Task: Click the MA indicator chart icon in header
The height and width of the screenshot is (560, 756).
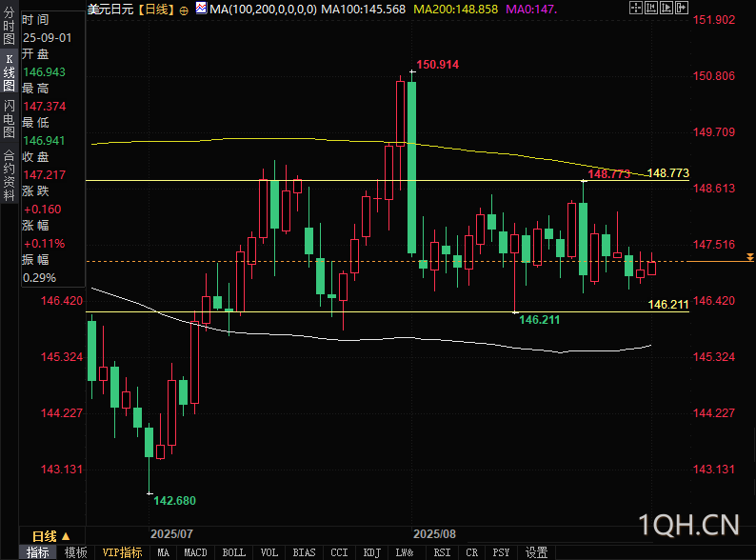Action: click(200, 9)
